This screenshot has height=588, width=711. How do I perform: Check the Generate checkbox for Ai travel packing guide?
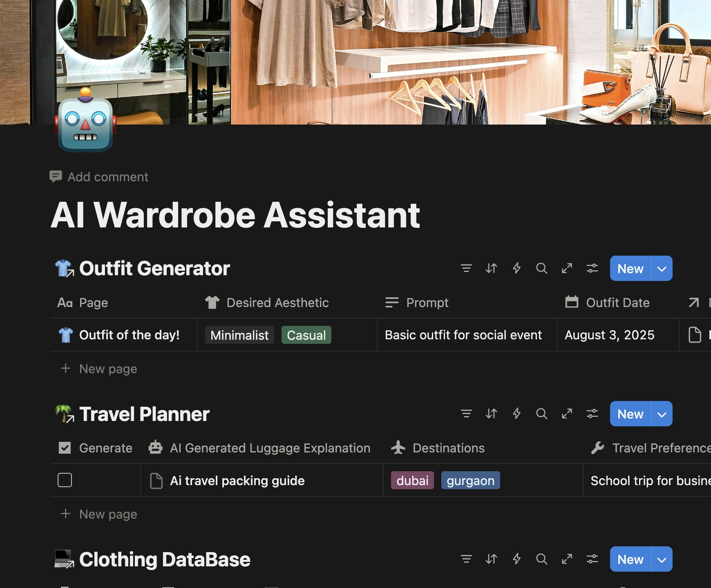tap(65, 480)
